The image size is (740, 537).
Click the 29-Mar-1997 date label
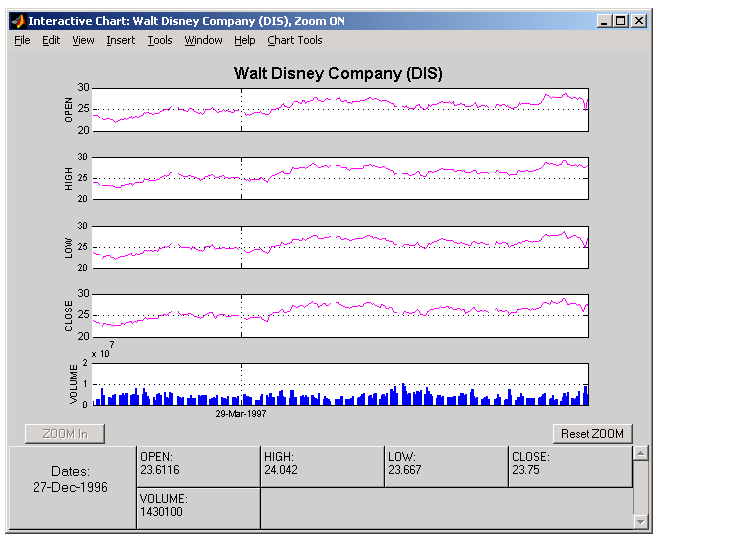click(241, 414)
